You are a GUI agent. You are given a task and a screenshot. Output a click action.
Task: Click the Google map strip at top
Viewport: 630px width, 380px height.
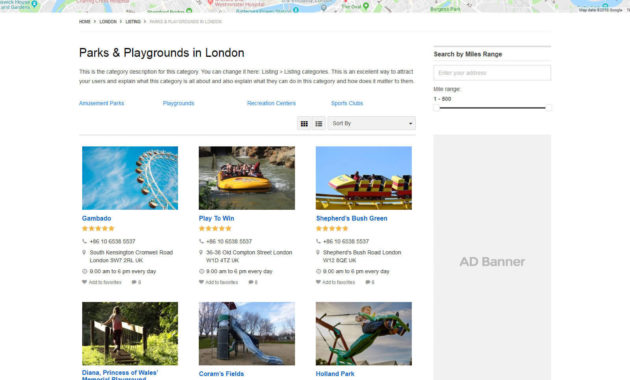click(315, 6)
